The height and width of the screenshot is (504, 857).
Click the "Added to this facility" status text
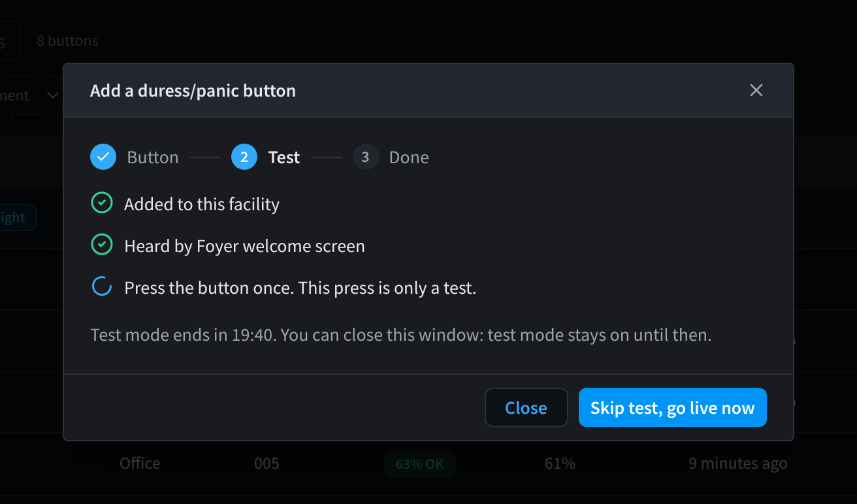coord(202,204)
